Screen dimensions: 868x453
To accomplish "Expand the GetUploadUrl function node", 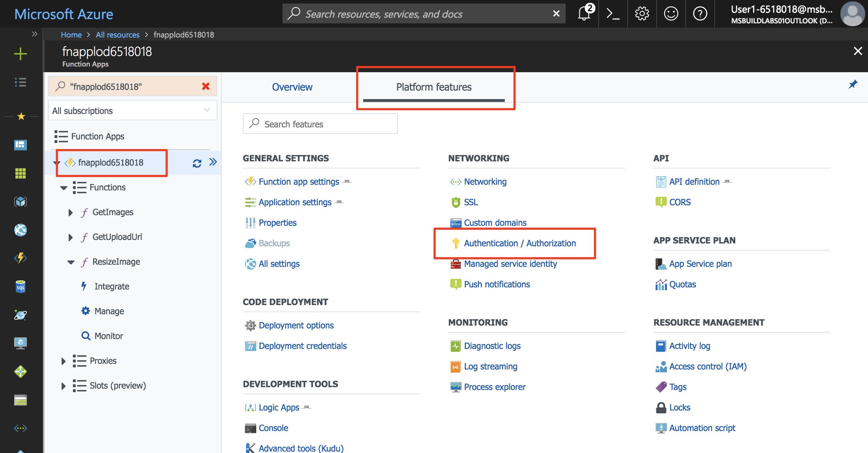I will 70,237.
